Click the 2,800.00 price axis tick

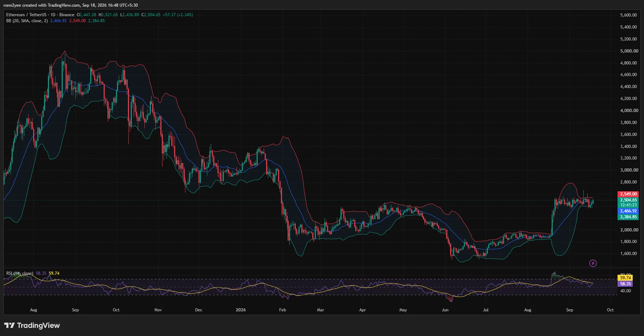[628, 182]
